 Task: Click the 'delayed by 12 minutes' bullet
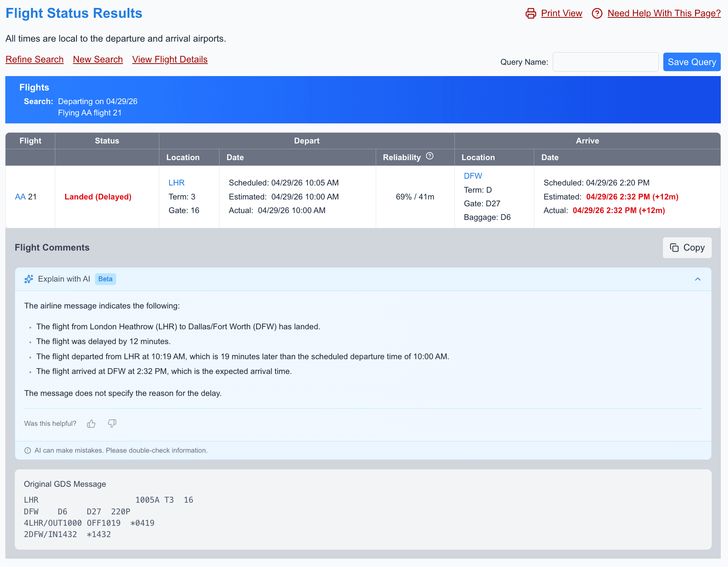coord(103,341)
